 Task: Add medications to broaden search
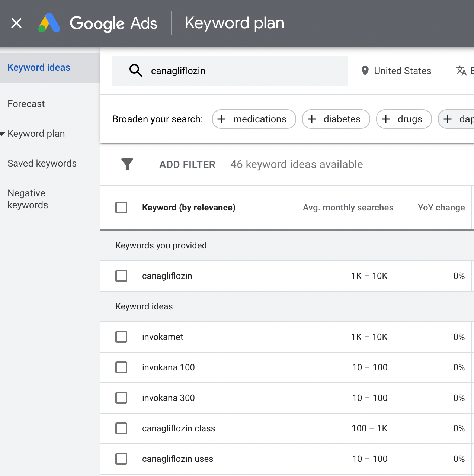pos(254,119)
